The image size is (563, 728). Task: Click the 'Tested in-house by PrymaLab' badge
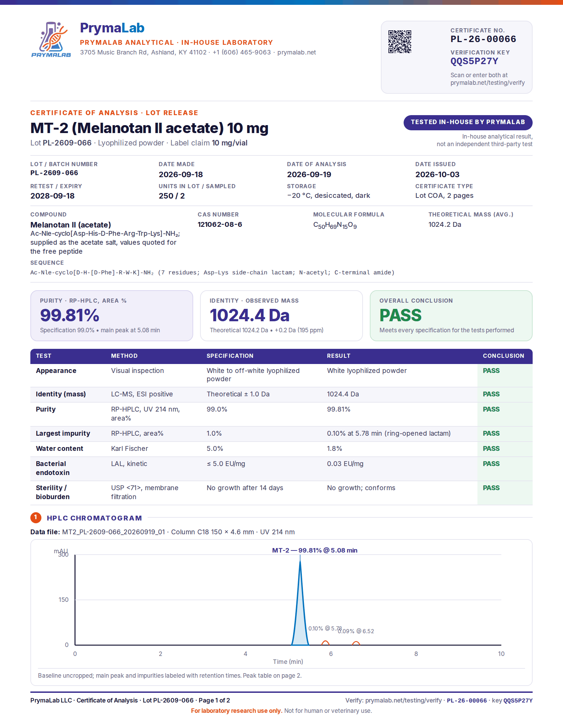pyautogui.click(x=468, y=122)
